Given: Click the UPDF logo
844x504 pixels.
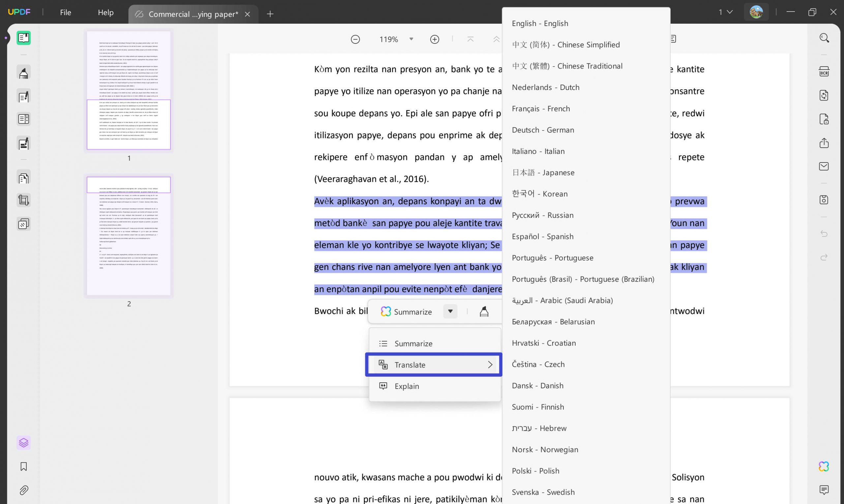Looking at the screenshot, I should 19,12.
